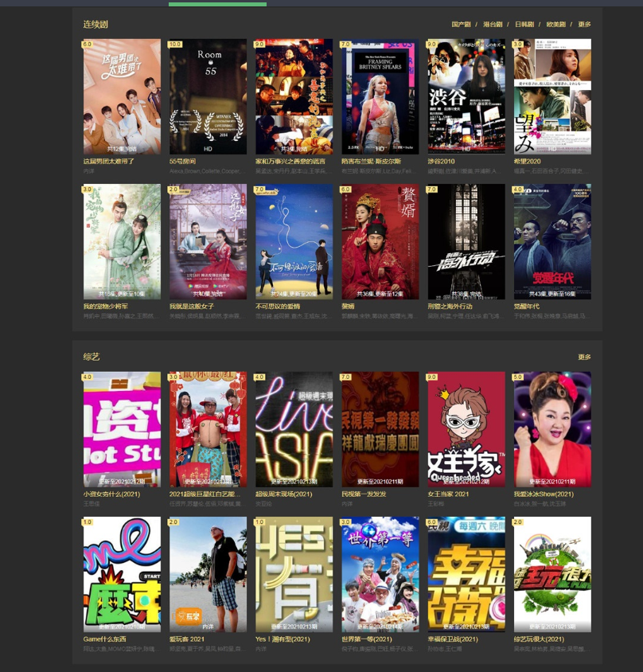
Task: Open the 日韩剧 category
Action: (524, 25)
